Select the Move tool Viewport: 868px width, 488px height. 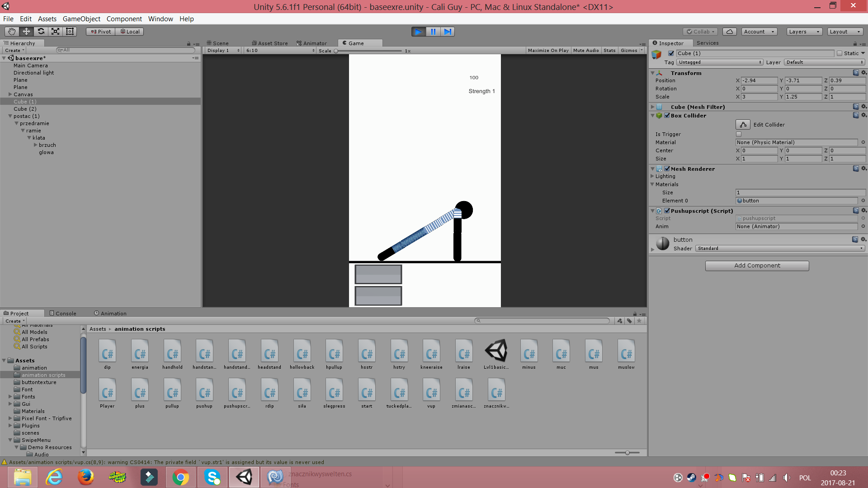pos(26,32)
